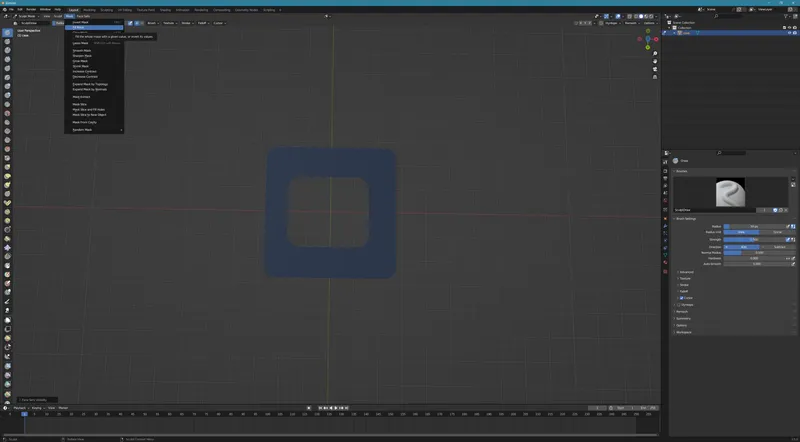Expand the Symmetry panel
This screenshot has height=442, width=800.
[684, 318]
